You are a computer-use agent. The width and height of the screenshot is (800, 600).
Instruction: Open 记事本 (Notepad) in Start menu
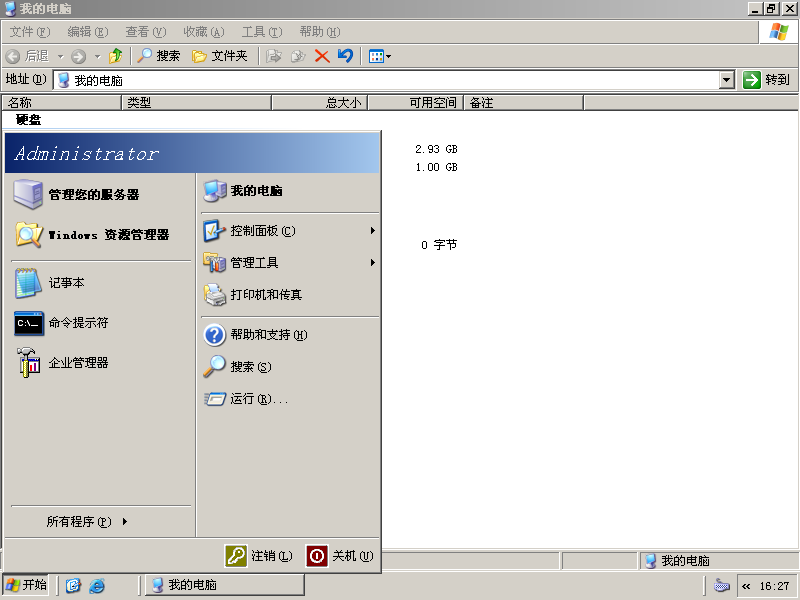coord(101,283)
